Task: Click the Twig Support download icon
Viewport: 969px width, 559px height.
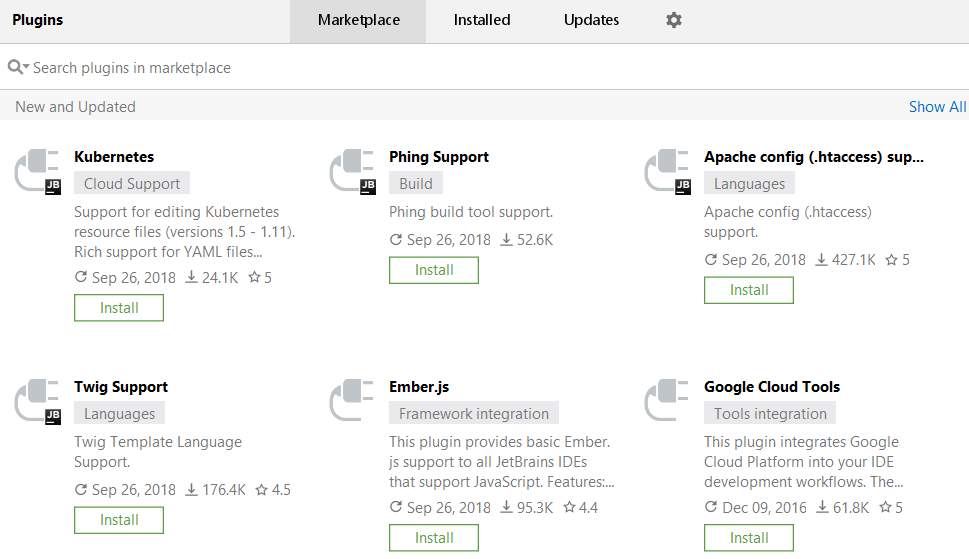Action: tap(192, 490)
